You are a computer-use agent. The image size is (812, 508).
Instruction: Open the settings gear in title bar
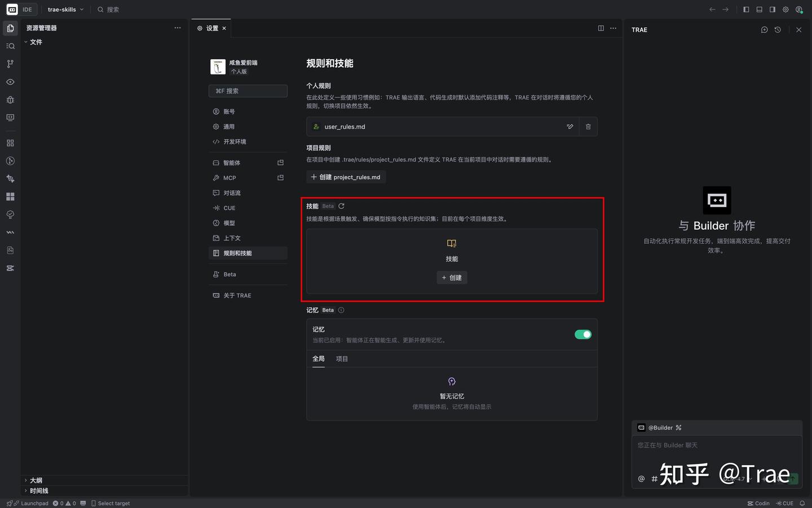click(785, 10)
